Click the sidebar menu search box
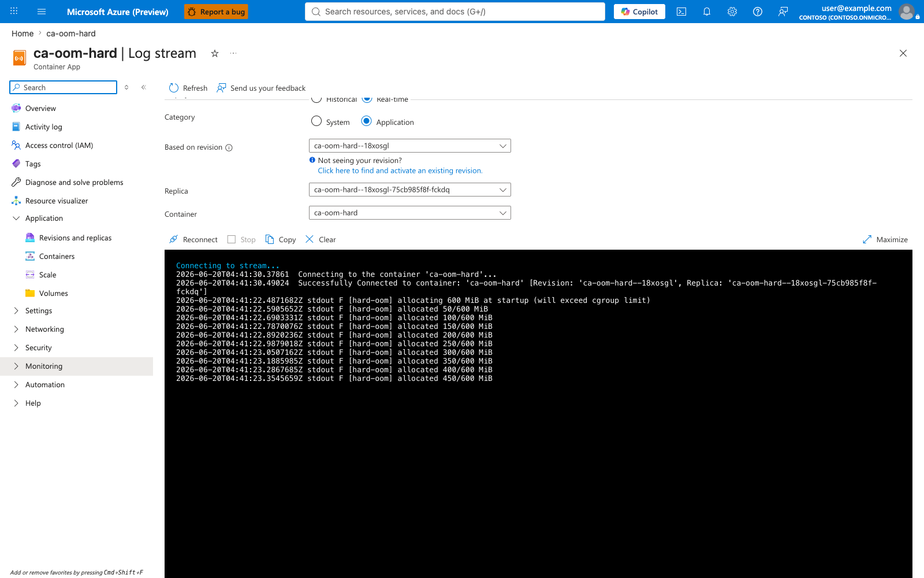This screenshot has height=578, width=924. 64,87
